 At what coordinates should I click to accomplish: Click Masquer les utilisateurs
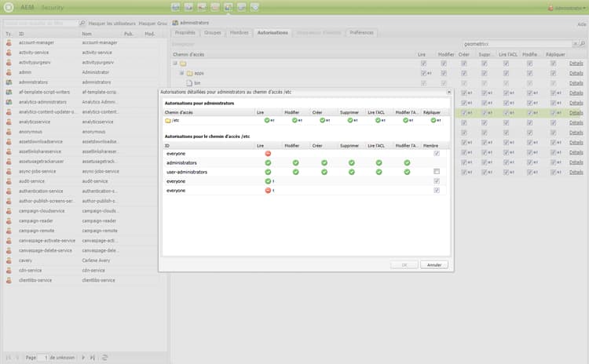(x=112, y=24)
